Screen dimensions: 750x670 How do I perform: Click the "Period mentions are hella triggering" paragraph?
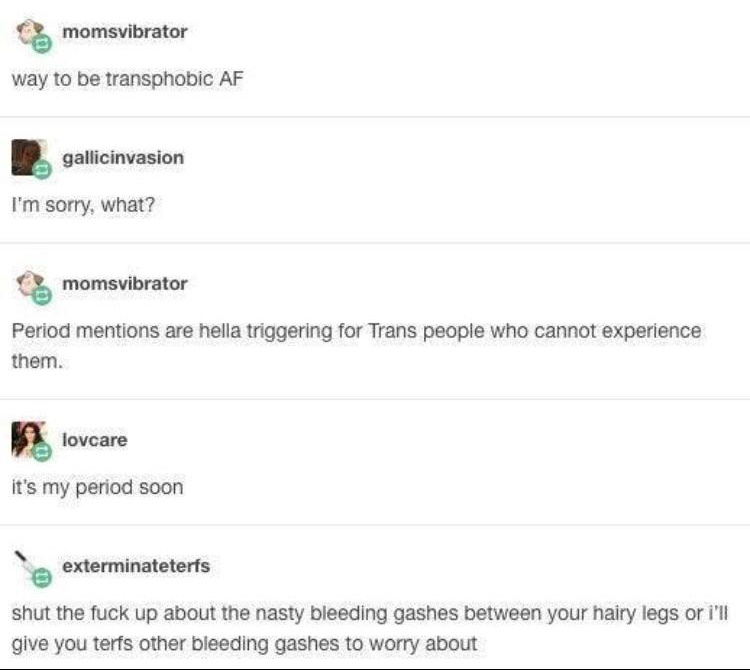tap(357, 346)
